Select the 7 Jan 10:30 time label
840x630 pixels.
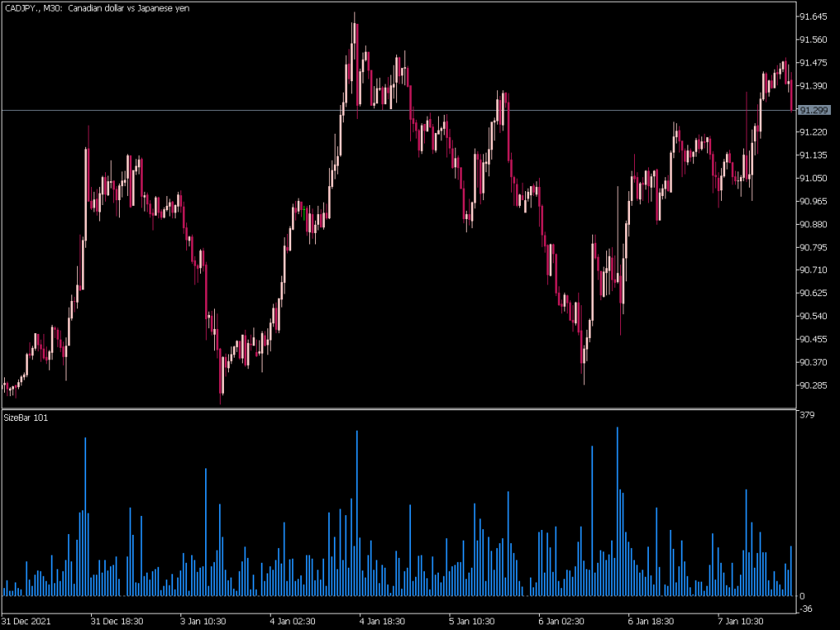(x=741, y=621)
